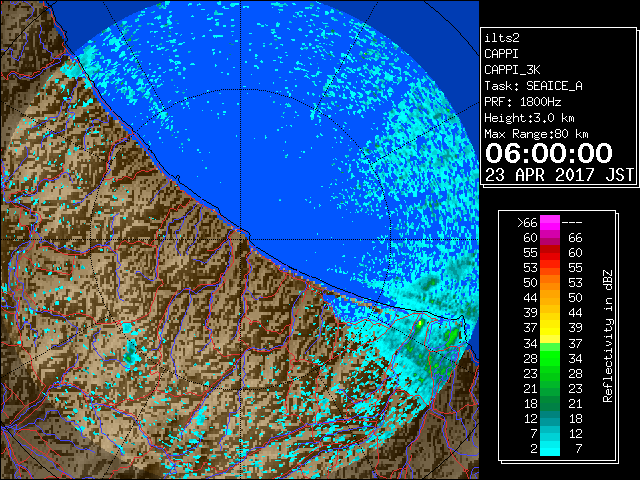Click the yellow high-reflectivity echo on the map
This screenshot has height=480, width=640.
click(420, 324)
